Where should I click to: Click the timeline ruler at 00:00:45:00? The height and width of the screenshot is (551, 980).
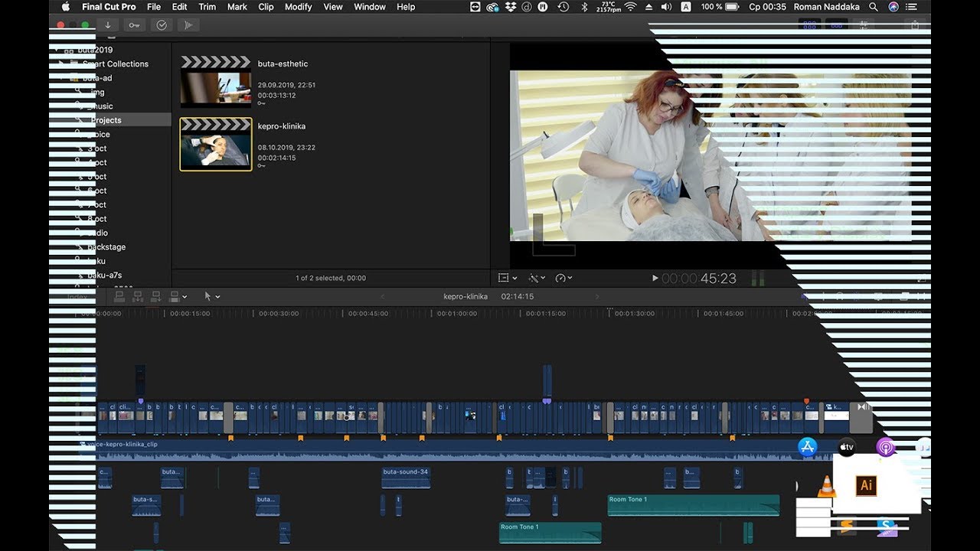(367, 313)
